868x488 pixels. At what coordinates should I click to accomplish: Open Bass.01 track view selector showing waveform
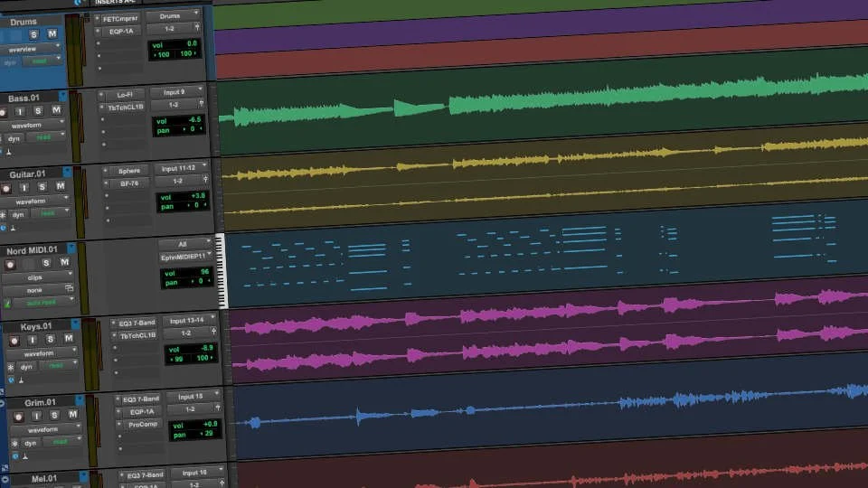[32, 125]
